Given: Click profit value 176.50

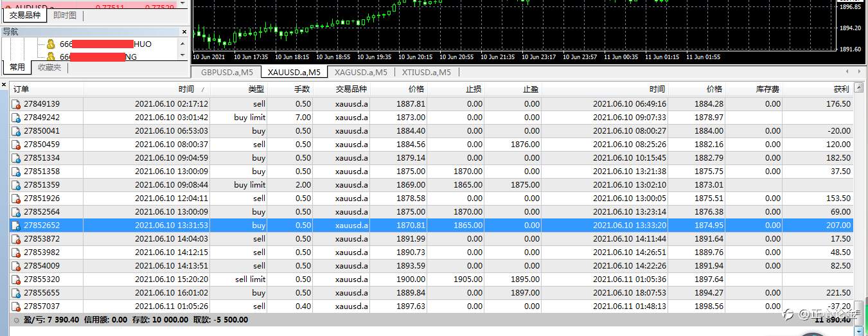Looking at the screenshot, I should click(838, 104).
